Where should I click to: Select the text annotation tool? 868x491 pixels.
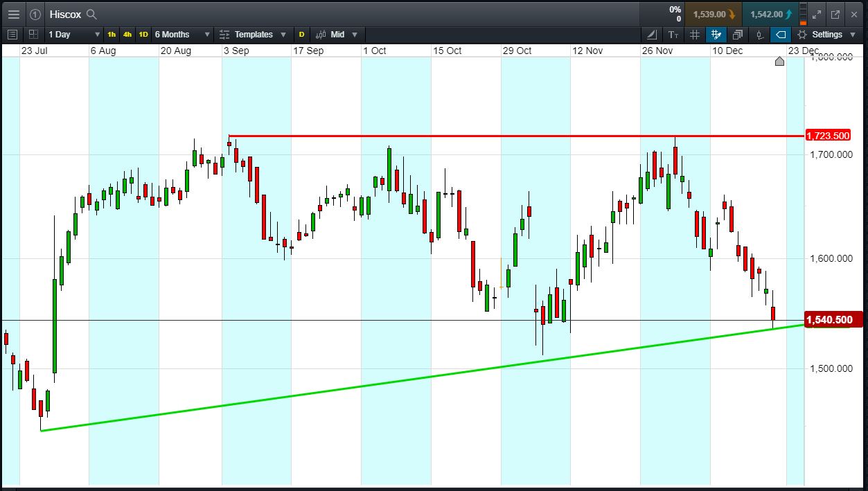(x=673, y=34)
